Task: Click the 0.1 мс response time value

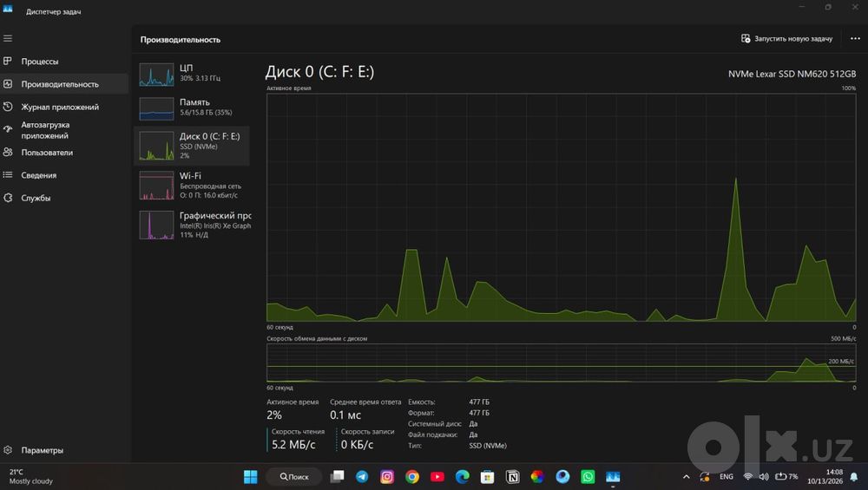Action: pos(345,415)
